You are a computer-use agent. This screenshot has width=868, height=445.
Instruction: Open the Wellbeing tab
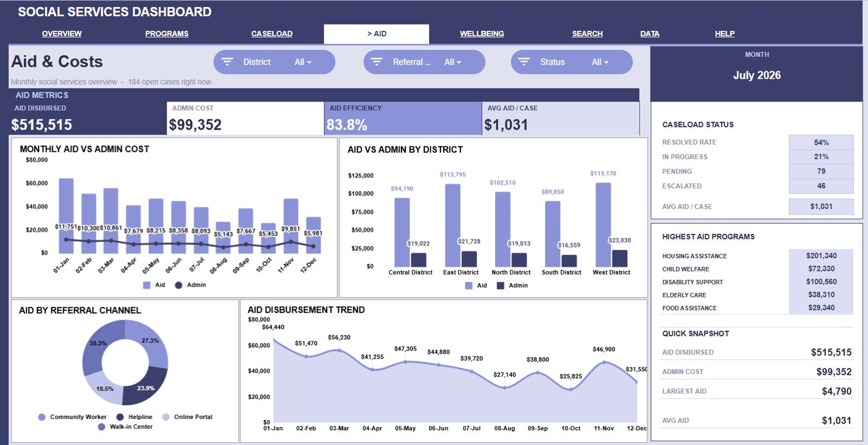click(x=482, y=34)
